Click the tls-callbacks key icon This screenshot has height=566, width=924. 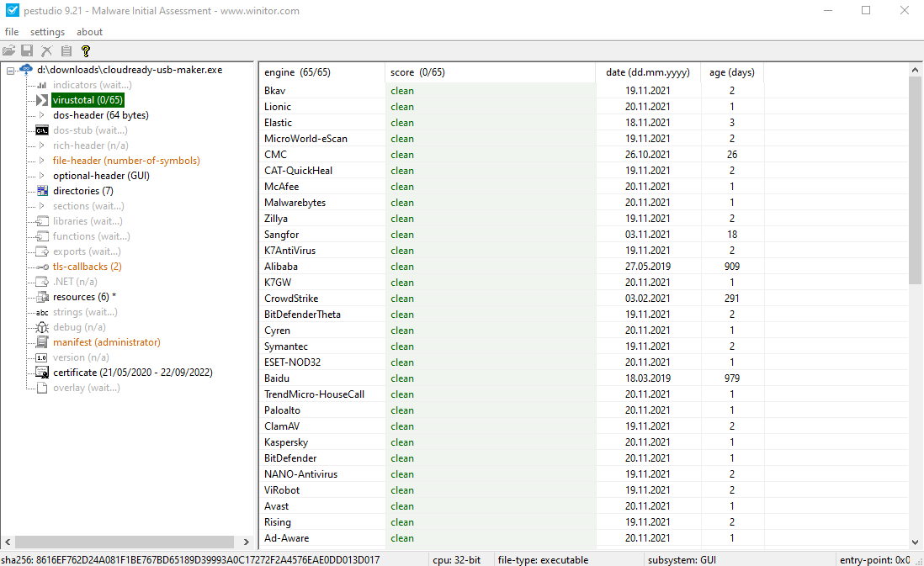42,267
